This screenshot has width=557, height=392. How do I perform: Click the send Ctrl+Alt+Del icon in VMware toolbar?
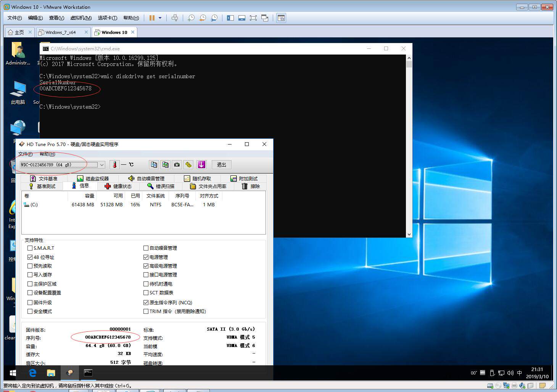pyautogui.click(x=175, y=18)
